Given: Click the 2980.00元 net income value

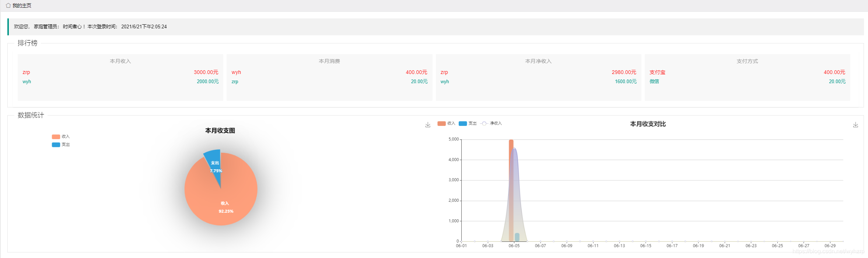Looking at the screenshot, I should (x=624, y=72).
